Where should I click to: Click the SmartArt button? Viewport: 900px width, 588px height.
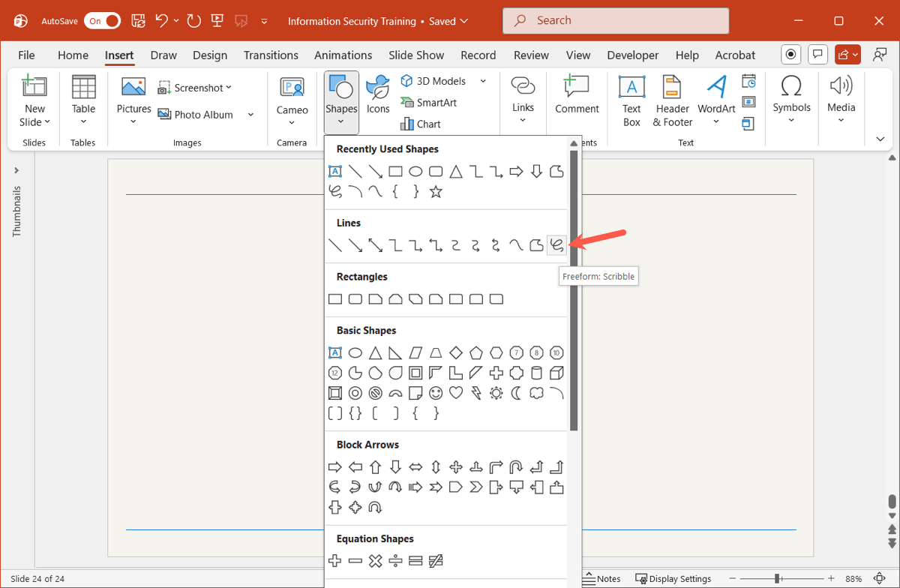tap(428, 103)
